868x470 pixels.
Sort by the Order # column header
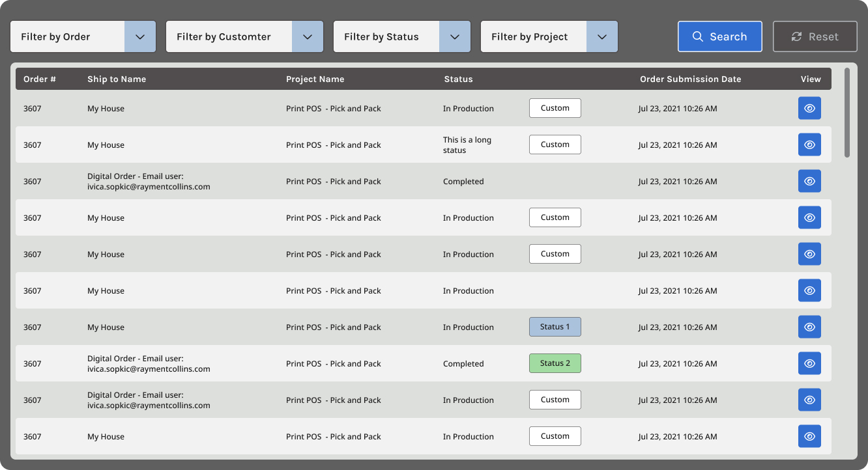pyautogui.click(x=40, y=79)
